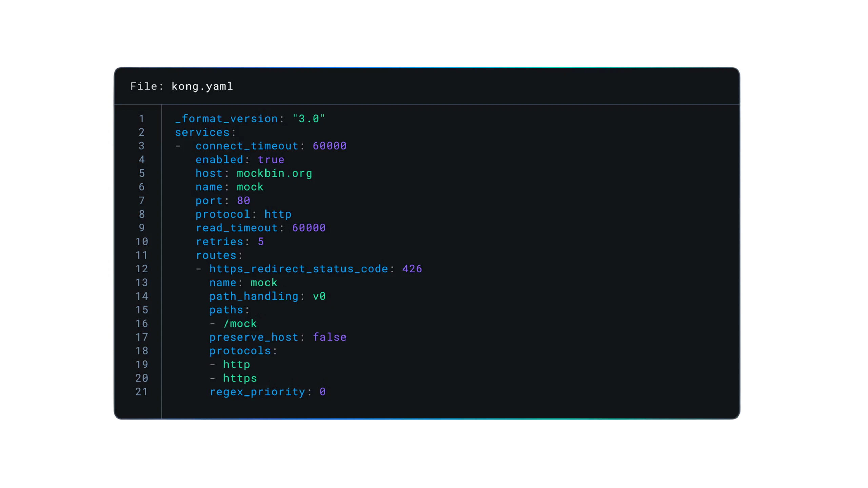The width and height of the screenshot is (868, 488).
Task: Click the _format_version key on line 1
Action: (226, 119)
